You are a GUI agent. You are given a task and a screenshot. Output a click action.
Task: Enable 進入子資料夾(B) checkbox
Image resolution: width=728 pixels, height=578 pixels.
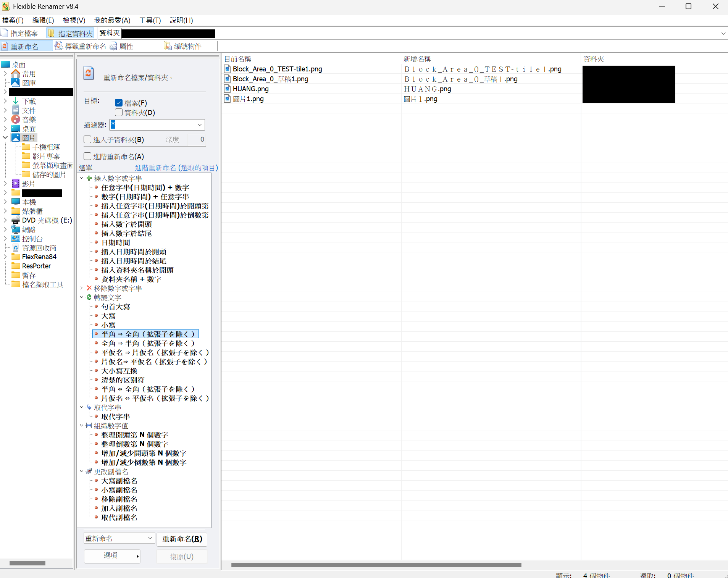click(x=87, y=139)
